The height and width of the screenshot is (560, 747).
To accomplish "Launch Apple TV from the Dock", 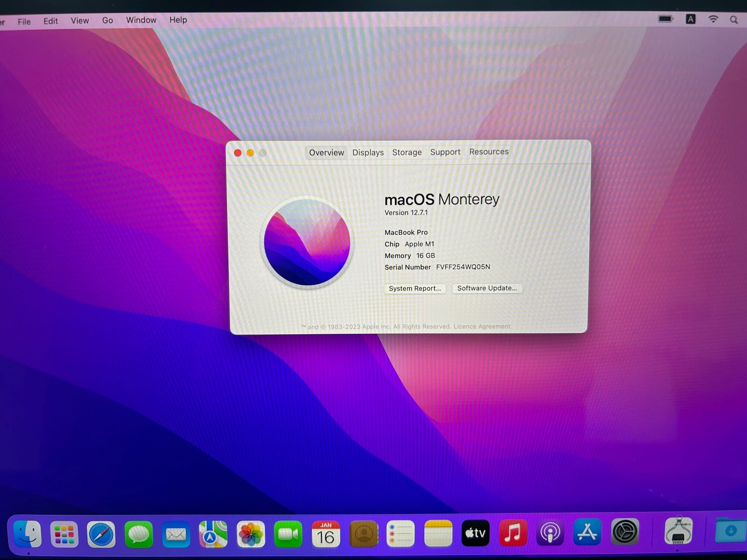I will point(475,533).
